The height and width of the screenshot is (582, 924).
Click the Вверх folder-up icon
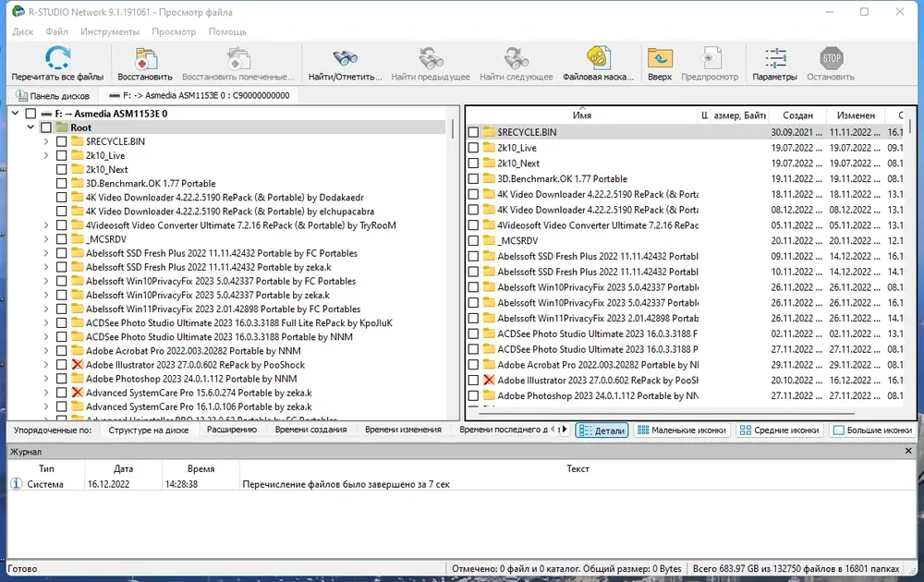[660, 57]
